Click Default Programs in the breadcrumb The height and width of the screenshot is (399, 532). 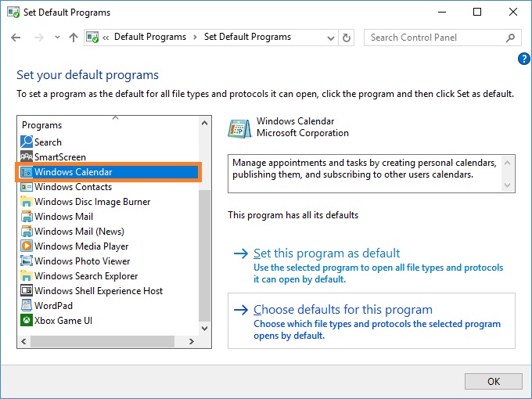(x=150, y=37)
